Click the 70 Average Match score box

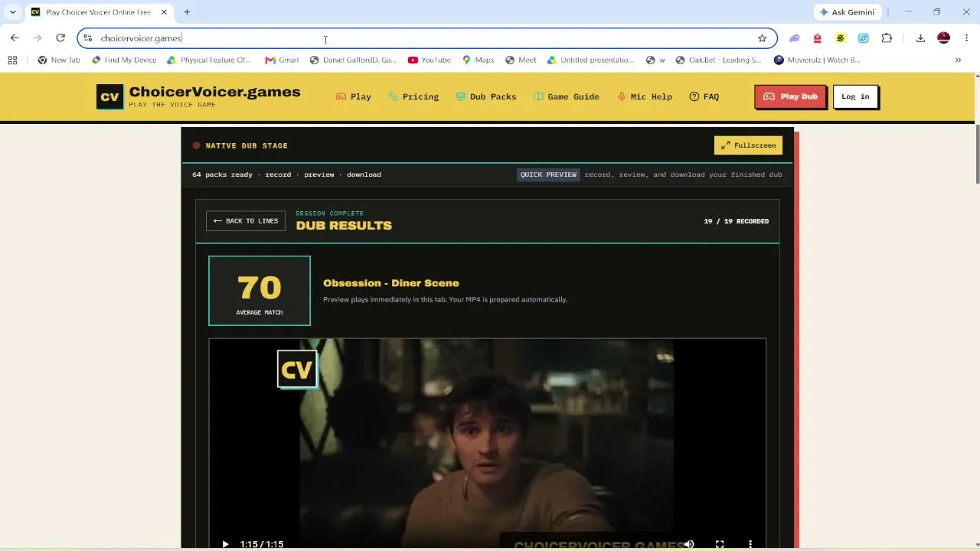click(x=260, y=291)
